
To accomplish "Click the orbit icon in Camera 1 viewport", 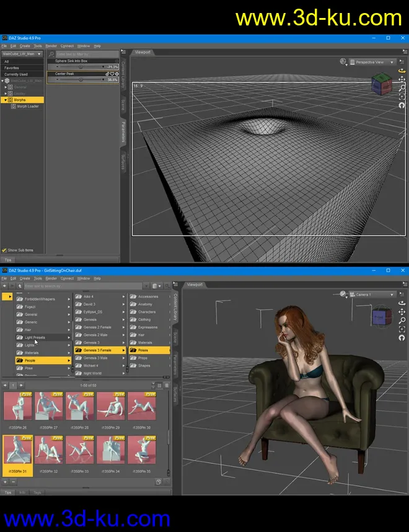I will 402,303.
